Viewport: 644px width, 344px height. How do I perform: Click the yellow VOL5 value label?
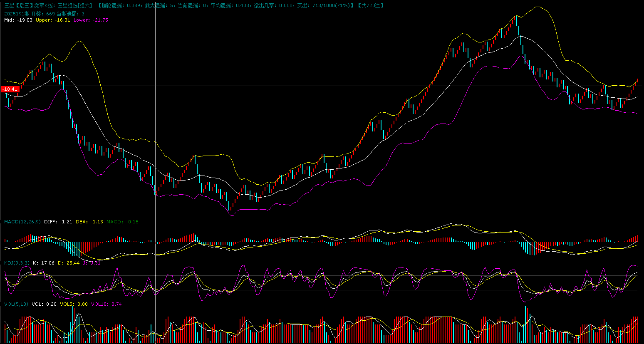point(74,304)
